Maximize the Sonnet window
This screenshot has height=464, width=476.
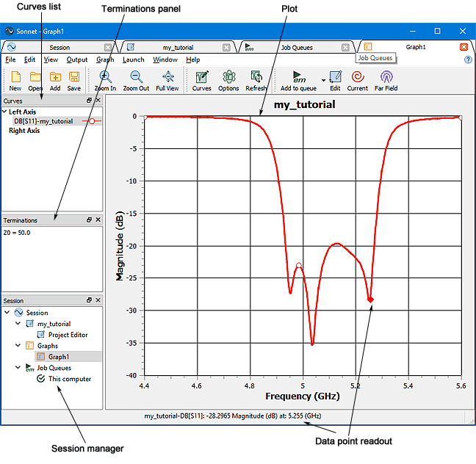[437, 31]
